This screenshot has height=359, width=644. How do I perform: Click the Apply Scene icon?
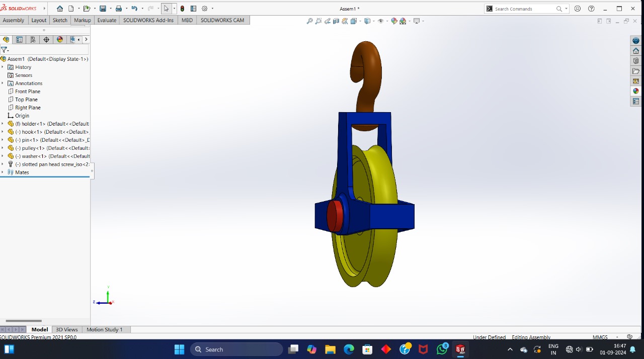403,21
